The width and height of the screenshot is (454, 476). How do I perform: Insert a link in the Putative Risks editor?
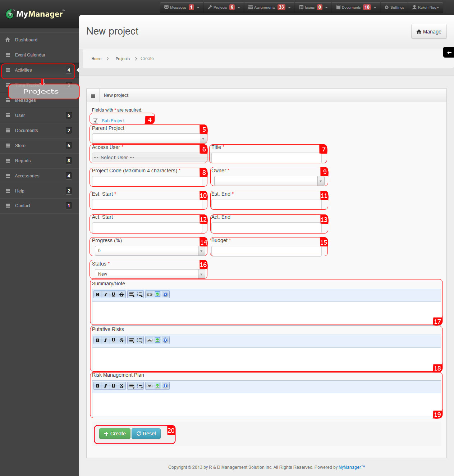coord(150,340)
